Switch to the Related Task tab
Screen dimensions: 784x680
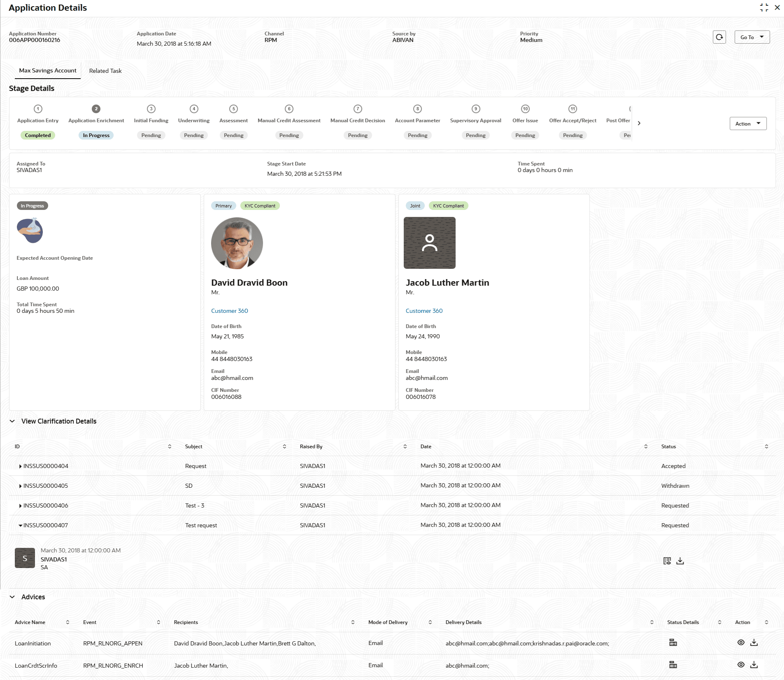tap(105, 71)
